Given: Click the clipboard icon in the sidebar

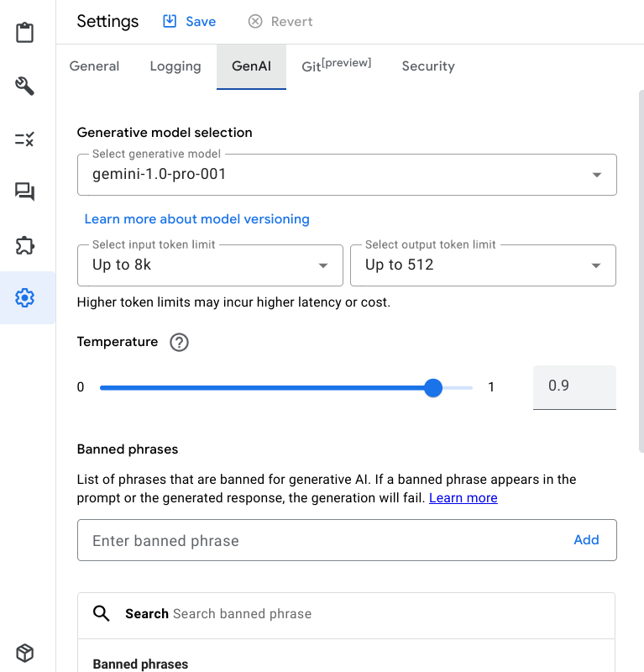Looking at the screenshot, I should pos(25,34).
